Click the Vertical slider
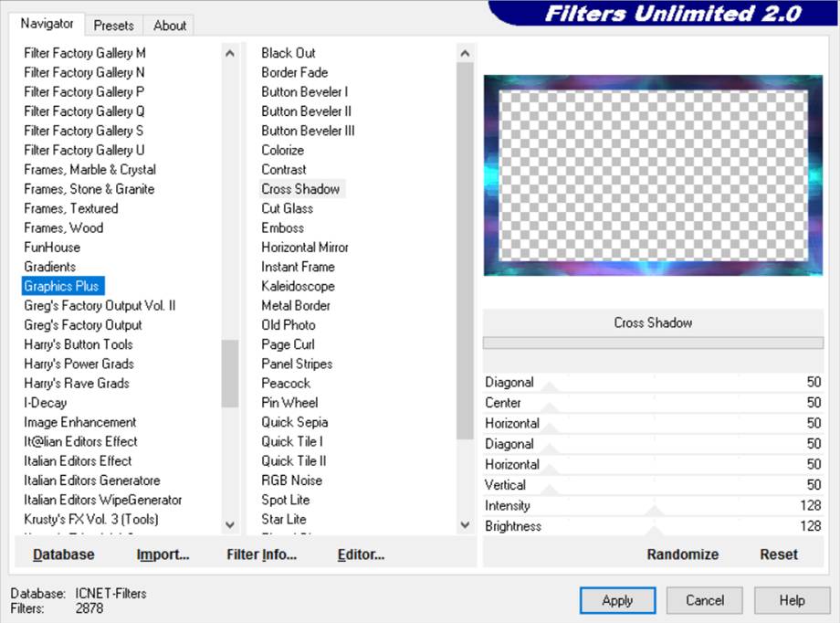 653,485
